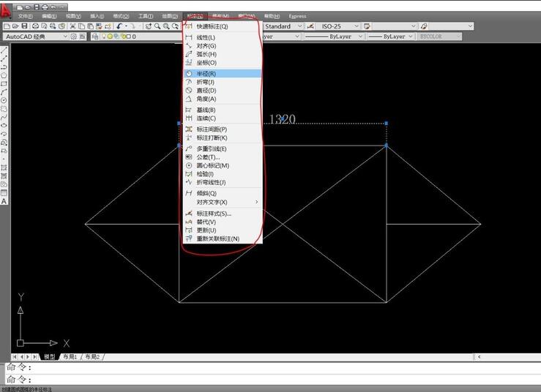Choose 线性(L) linear dimension menu item
This screenshot has width=541, height=392.
coord(223,37)
